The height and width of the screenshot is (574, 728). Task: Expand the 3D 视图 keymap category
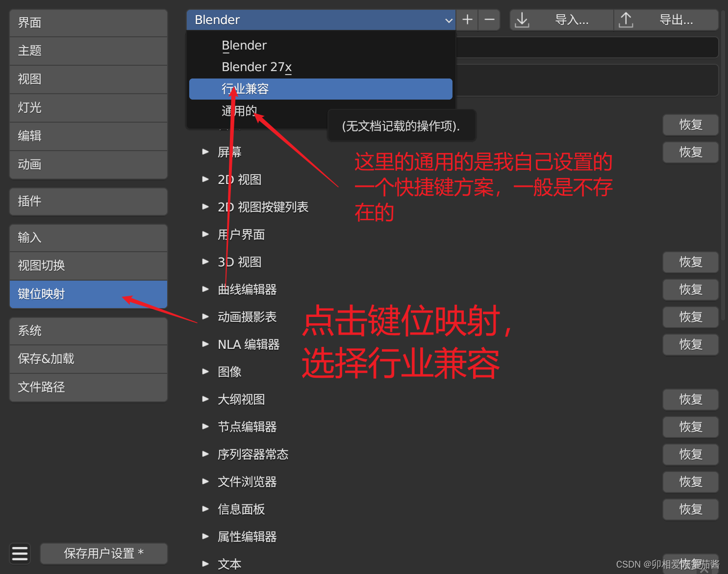tap(206, 262)
